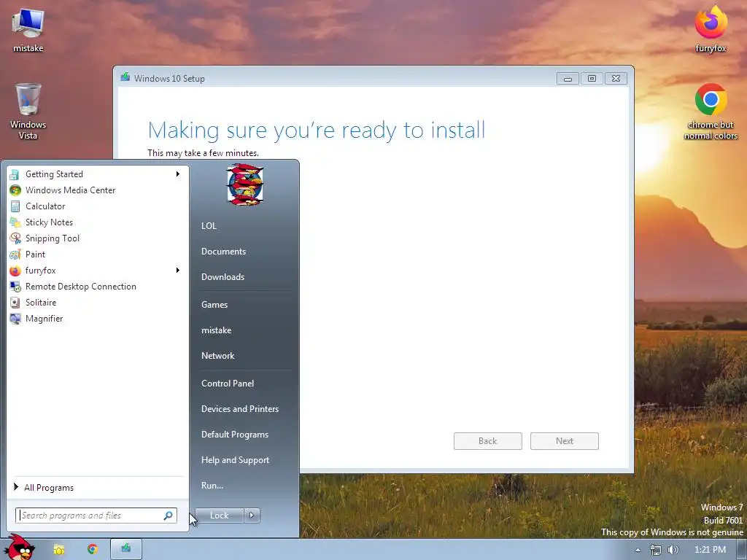Image resolution: width=747 pixels, height=560 pixels.
Task: Minimize the Windows 10 Setup window
Action: coord(568,79)
